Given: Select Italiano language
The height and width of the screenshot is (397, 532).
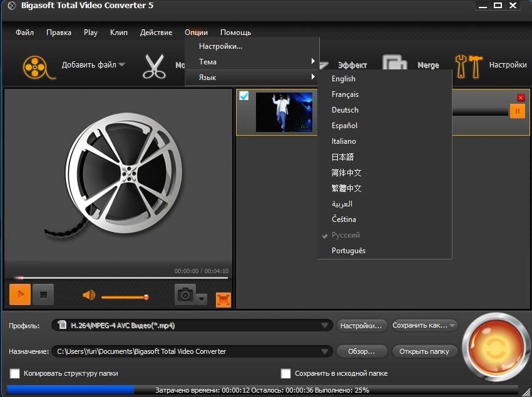Looking at the screenshot, I should coord(384,141).
